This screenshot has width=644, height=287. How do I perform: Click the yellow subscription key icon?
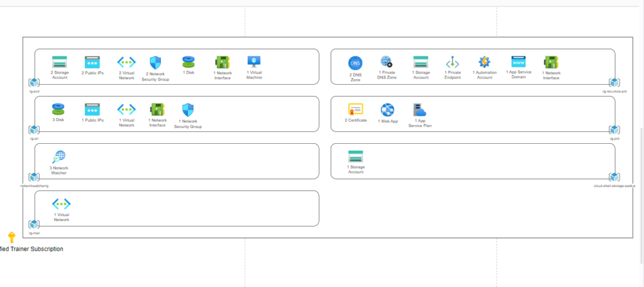(11, 237)
